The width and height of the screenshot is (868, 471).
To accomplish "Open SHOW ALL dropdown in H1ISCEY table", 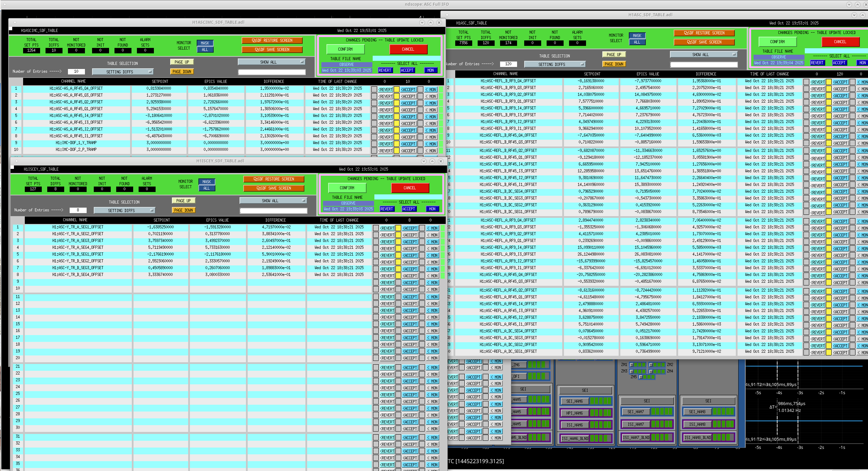I will coord(273,201).
